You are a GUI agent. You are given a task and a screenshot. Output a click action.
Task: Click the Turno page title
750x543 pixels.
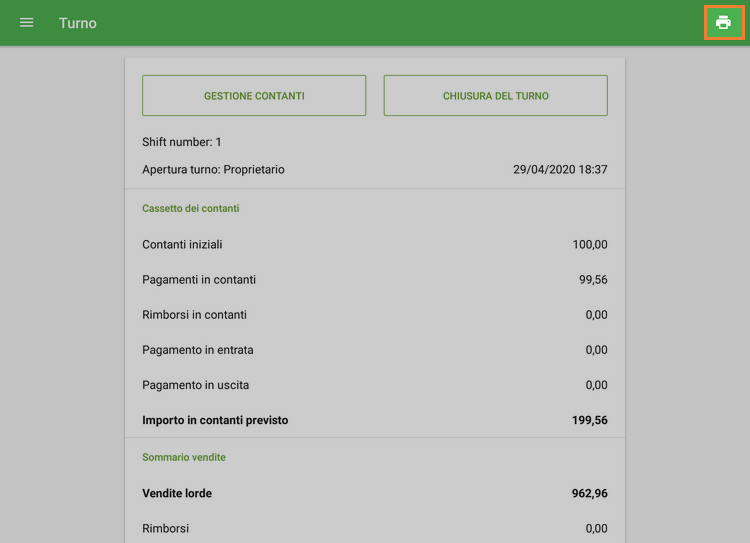click(78, 23)
